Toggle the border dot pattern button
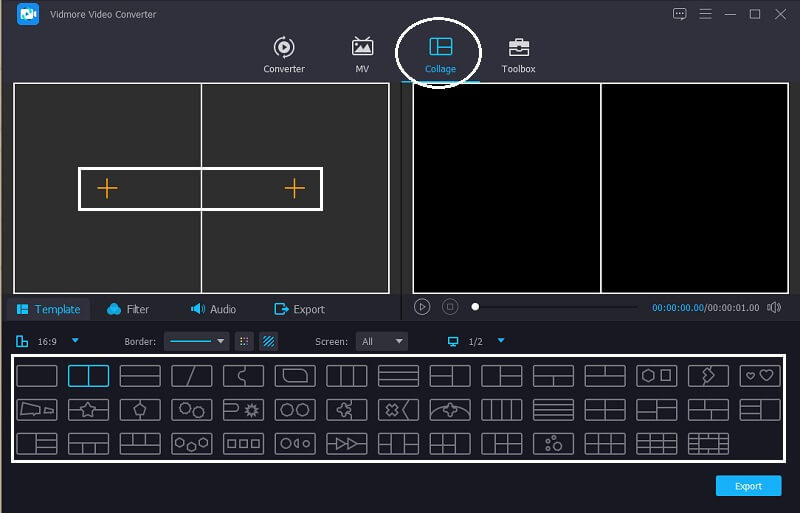 244,341
